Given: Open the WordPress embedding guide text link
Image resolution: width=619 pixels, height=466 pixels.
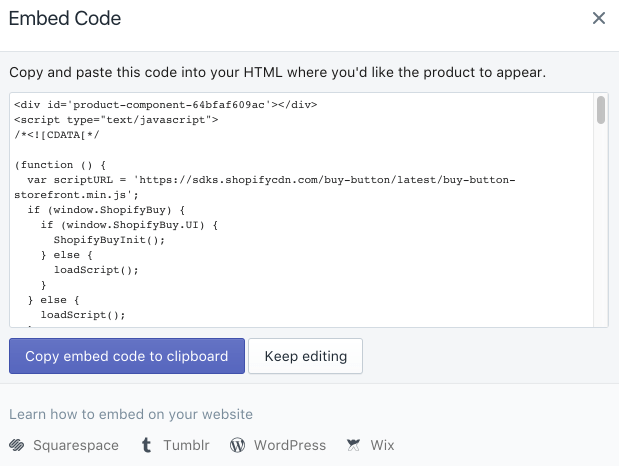Looking at the screenshot, I should click(290, 445).
